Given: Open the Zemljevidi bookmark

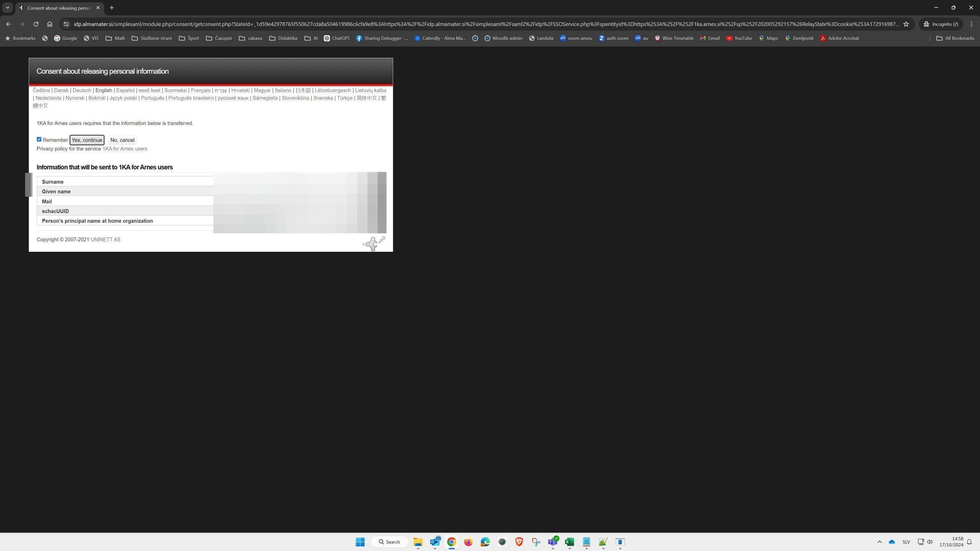Looking at the screenshot, I should (799, 38).
